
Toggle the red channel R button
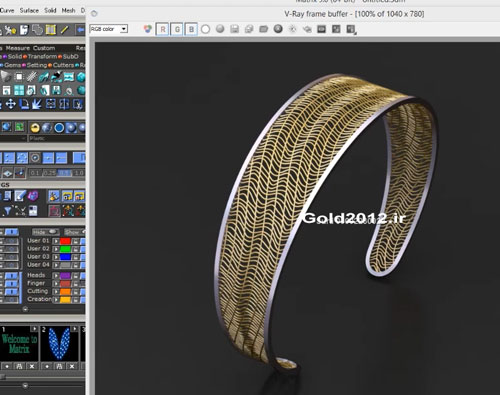163,29
